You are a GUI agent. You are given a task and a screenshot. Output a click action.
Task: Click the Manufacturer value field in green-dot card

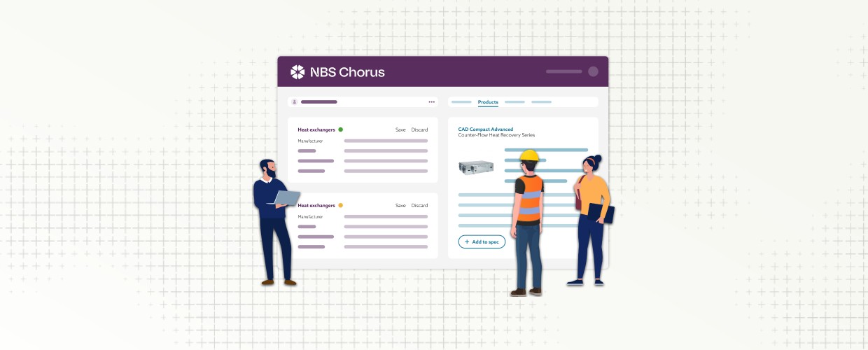(x=386, y=141)
